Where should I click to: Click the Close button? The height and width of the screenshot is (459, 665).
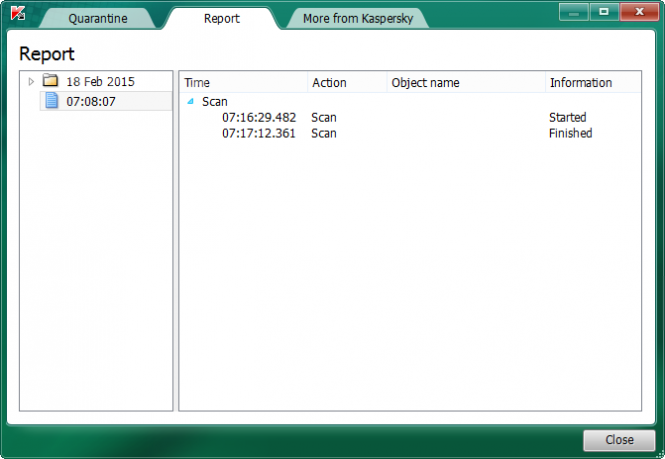pyautogui.click(x=619, y=439)
